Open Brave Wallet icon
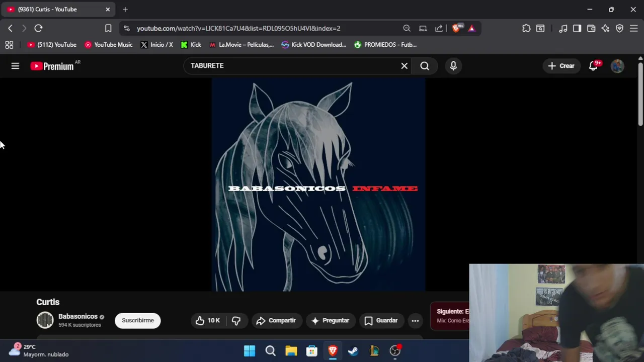644x362 pixels. tap(591, 28)
